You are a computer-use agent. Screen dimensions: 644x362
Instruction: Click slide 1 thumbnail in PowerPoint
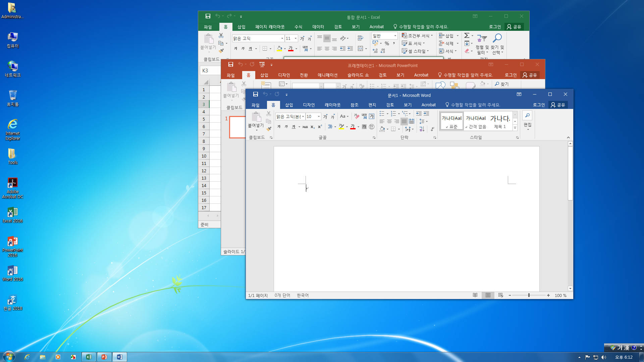click(237, 127)
